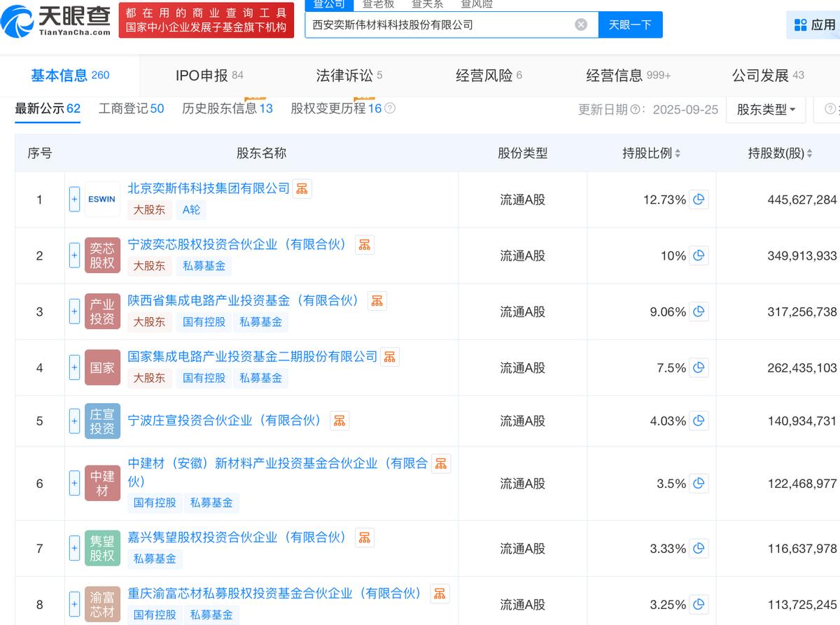The image size is (840, 625).
Task: Open equity structure icon for 陕西省集成电路产业投资基金
Action: [x=377, y=301]
